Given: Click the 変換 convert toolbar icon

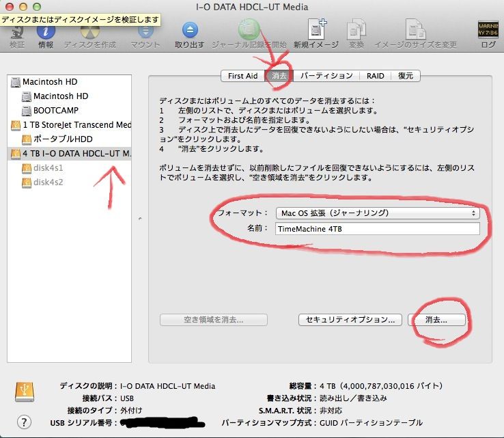Looking at the screenshot, I should tap(356, 29).
